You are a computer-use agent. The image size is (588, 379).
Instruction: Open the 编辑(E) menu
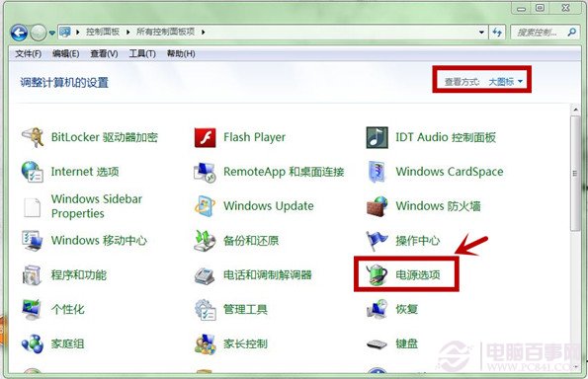pos(66,54)
